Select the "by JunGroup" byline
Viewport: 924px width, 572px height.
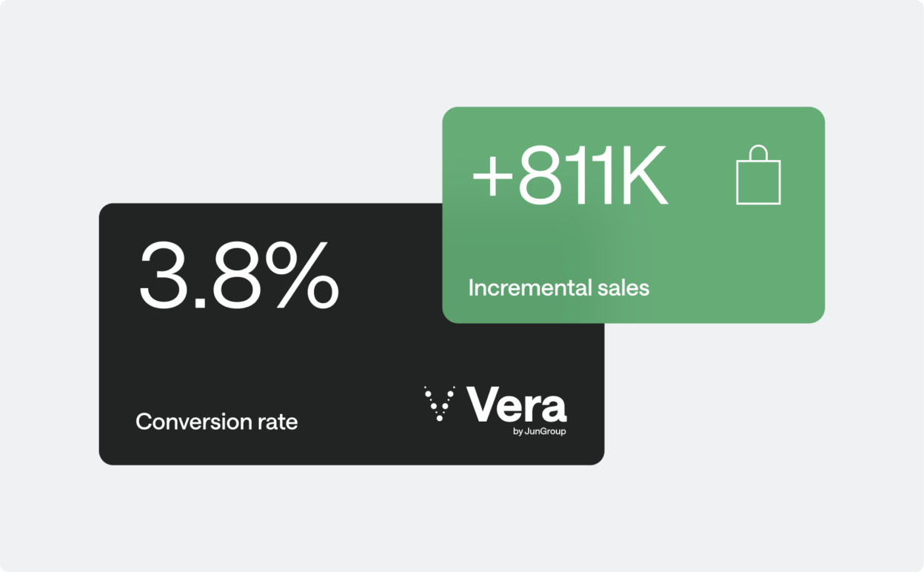coord(539,431)
